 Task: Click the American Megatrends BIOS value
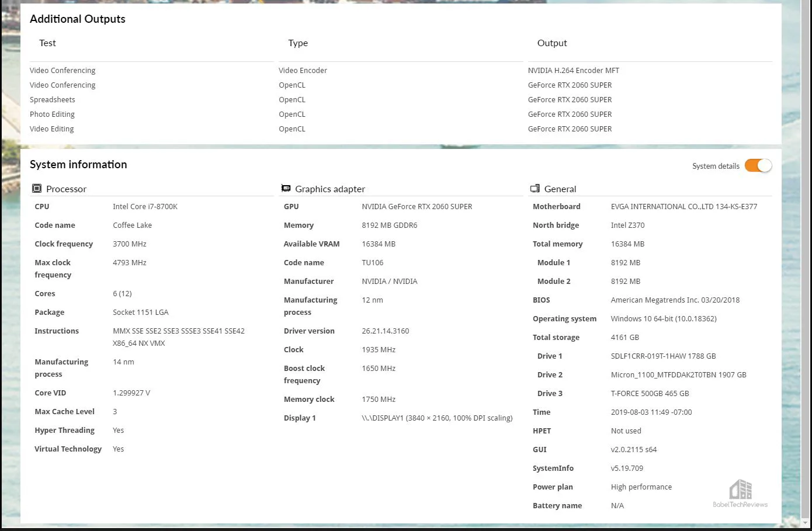point(675,300)
